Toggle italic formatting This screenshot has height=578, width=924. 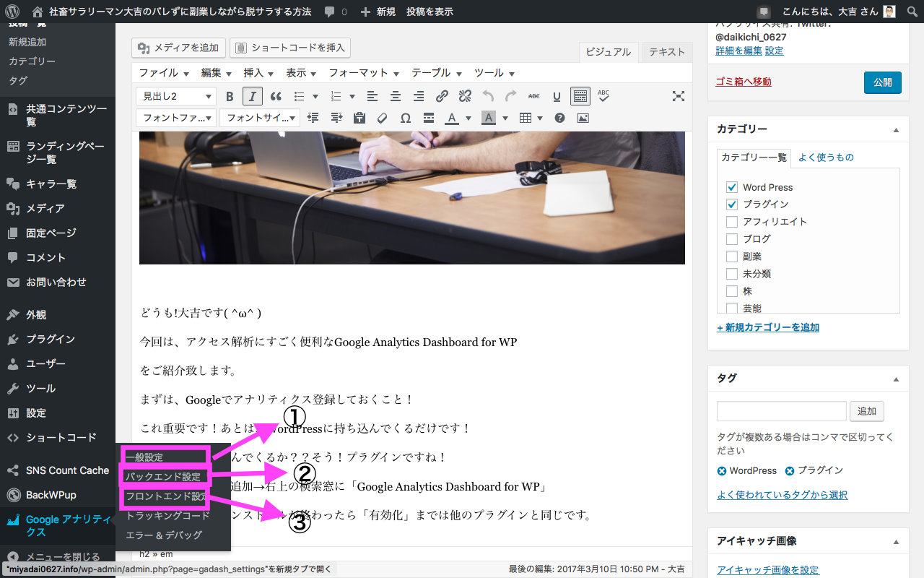tap(253, 96)
